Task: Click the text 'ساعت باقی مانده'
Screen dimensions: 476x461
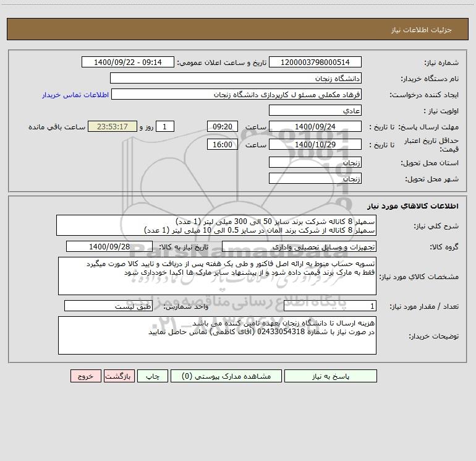Action: pyautogui.click(x=57, y=127)
